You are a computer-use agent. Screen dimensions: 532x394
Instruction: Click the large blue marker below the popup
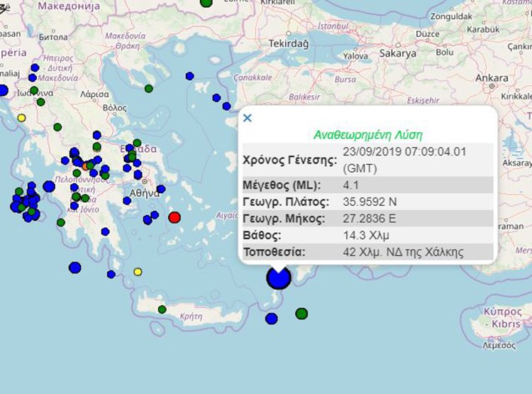click(x=279, y=278)
